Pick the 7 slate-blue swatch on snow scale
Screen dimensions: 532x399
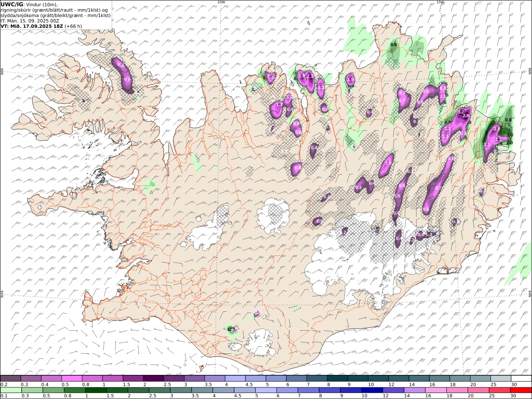(317, 378)
